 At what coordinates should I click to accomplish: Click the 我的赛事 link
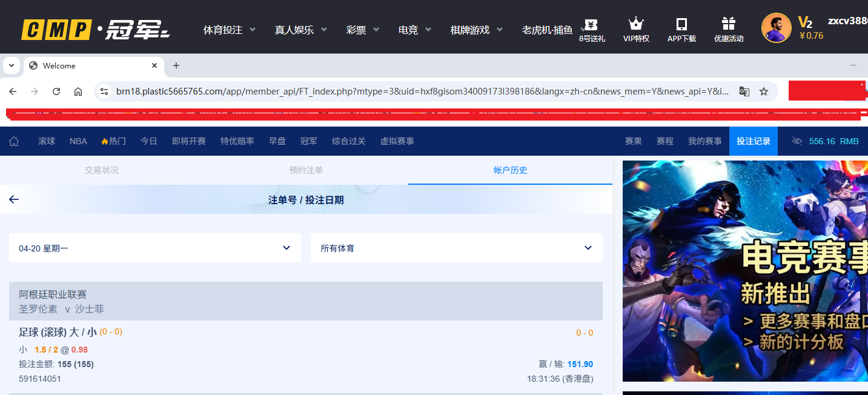705,141
